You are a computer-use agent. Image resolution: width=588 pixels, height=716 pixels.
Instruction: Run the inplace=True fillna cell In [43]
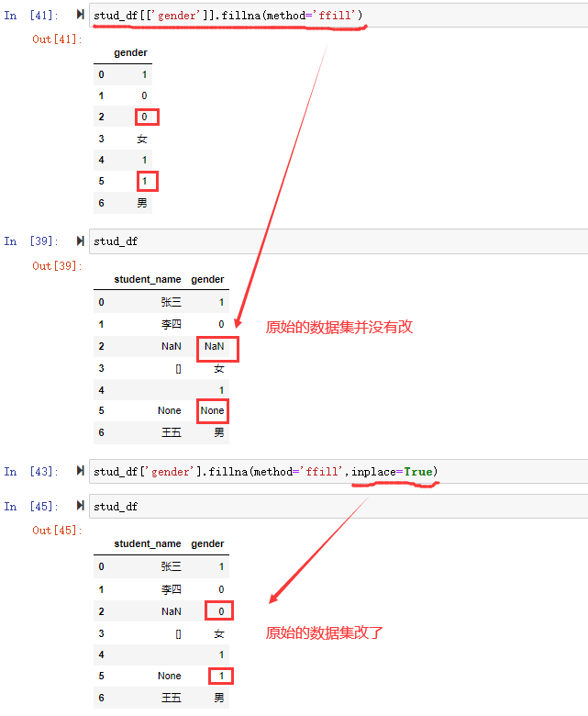tap(80, 472)
